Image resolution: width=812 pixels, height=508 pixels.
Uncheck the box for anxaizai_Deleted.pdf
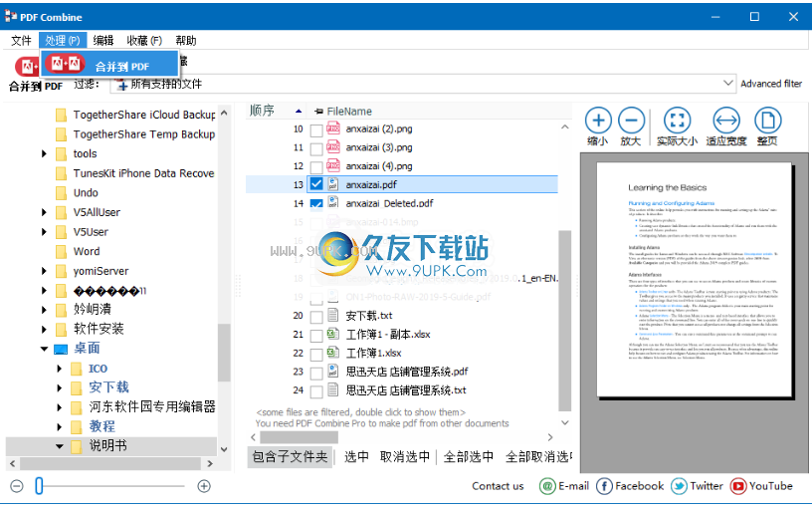[x=316, y=204]
